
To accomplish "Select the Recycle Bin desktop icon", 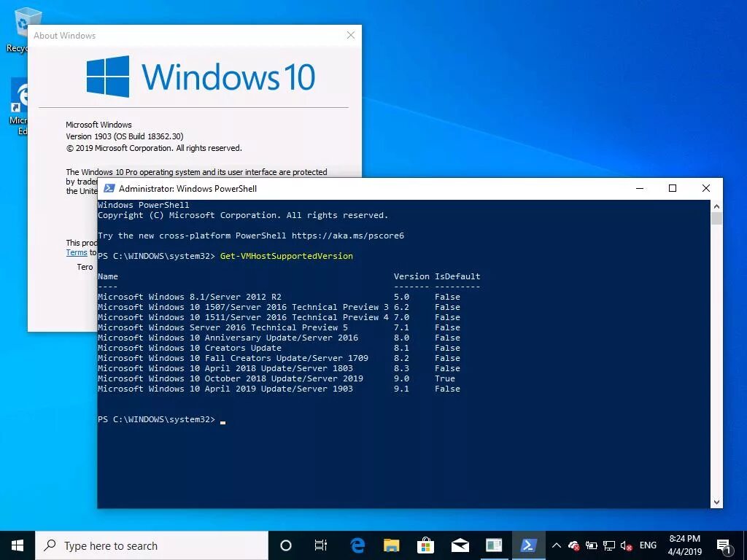I will pyautogui.click(x=23, y=29).
